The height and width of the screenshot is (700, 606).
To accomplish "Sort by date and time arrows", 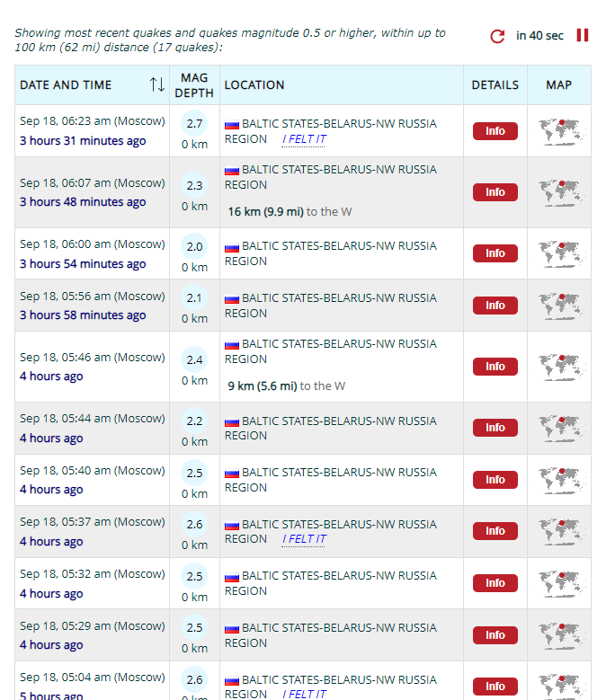I will click(157, 84).
